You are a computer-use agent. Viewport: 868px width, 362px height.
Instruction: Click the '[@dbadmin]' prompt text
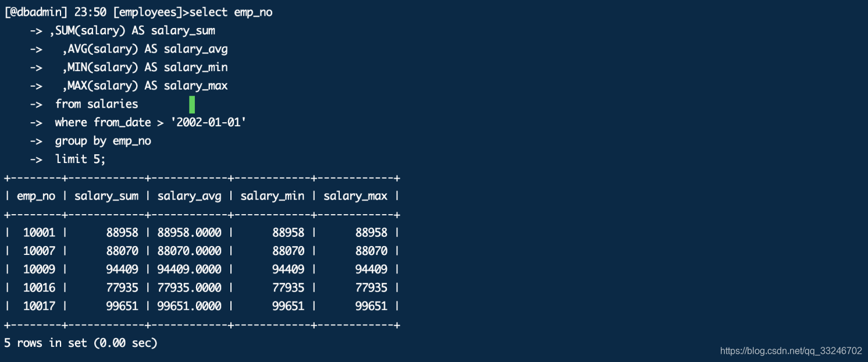point(36,12)
